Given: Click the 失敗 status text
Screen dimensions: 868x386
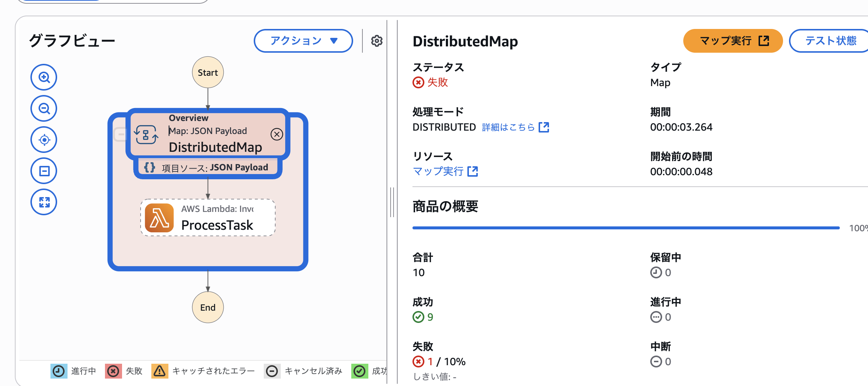Looking at the screenshot, I should 438,82.
